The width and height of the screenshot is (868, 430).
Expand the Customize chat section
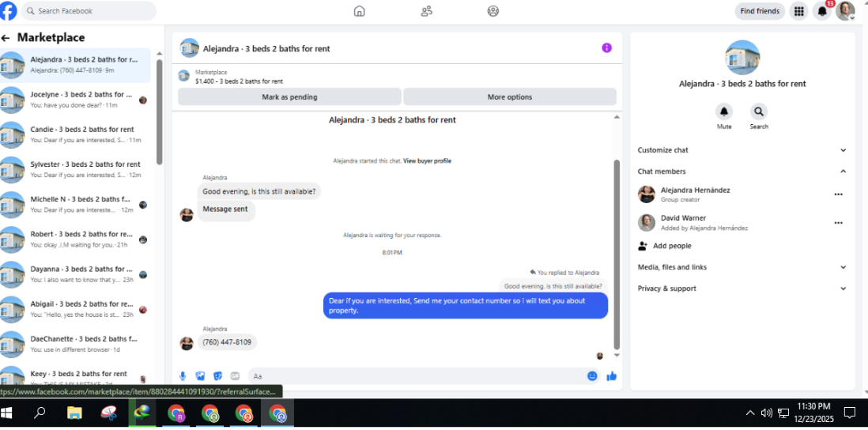coord(742,150)
